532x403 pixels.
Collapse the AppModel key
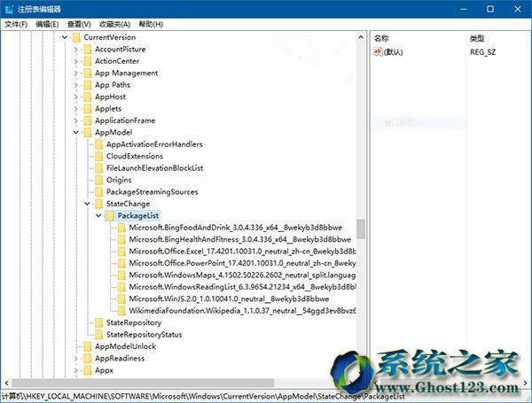[75, 133]
